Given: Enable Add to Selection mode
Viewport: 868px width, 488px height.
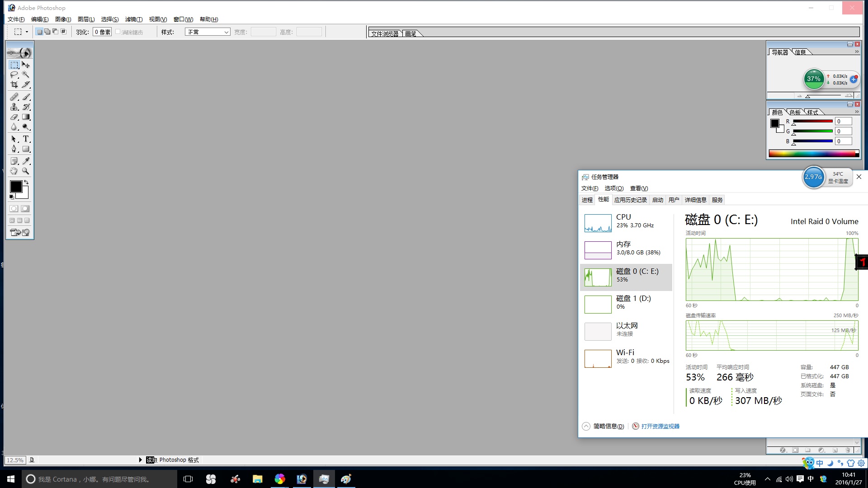Looking at the screenshot, I should click(x=47, y=32).
